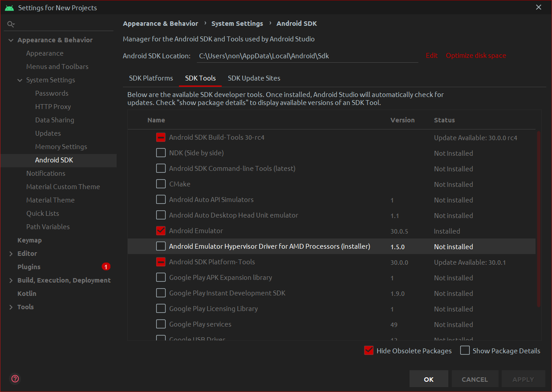552x392 pixels.
Task: Open Memory Settings page
Action: 61,147
